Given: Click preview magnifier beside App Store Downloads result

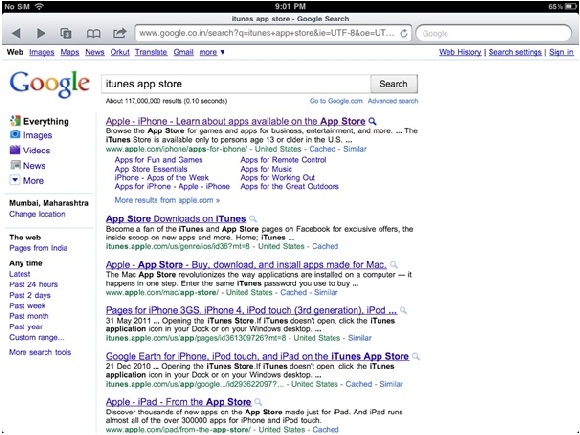Looking at the screenshot, I should pyautogui.click(x=253, y=219).
